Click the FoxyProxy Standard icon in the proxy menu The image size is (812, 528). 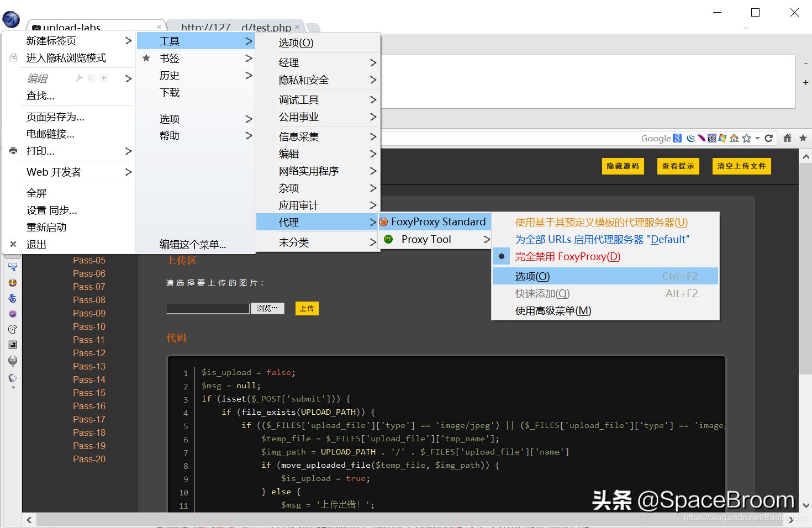tap(383, 221)
